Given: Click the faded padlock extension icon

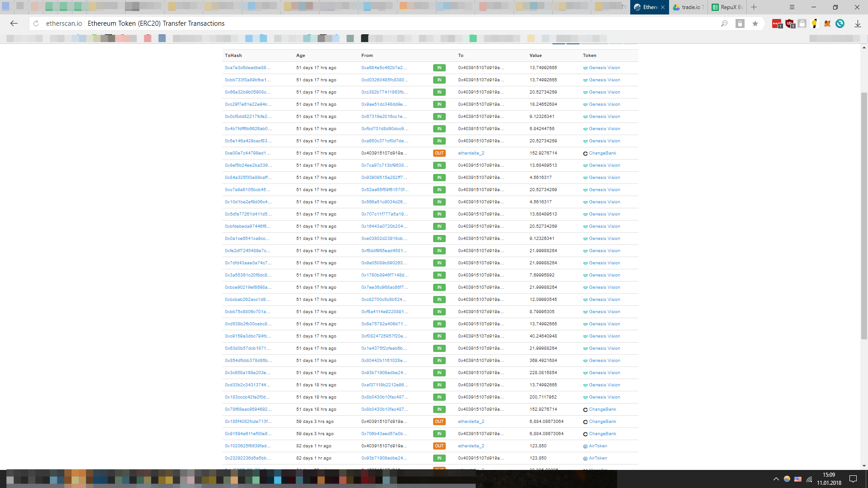Looking at the screenshot, I should point(802,23).
